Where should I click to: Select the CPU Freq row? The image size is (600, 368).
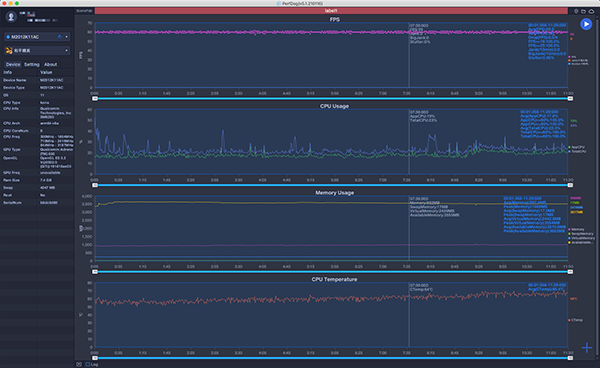tap(37, 141)
